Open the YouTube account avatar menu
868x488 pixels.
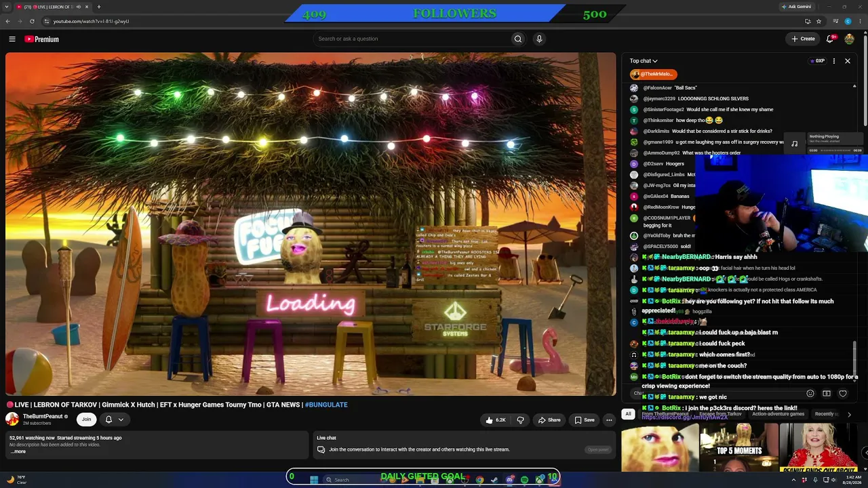849,39
